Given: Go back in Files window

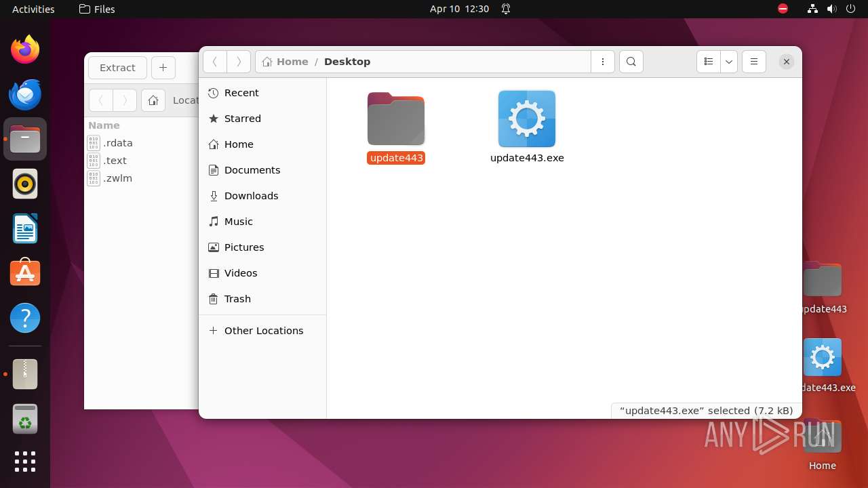Looking at the screenshot, I should 215,62.
